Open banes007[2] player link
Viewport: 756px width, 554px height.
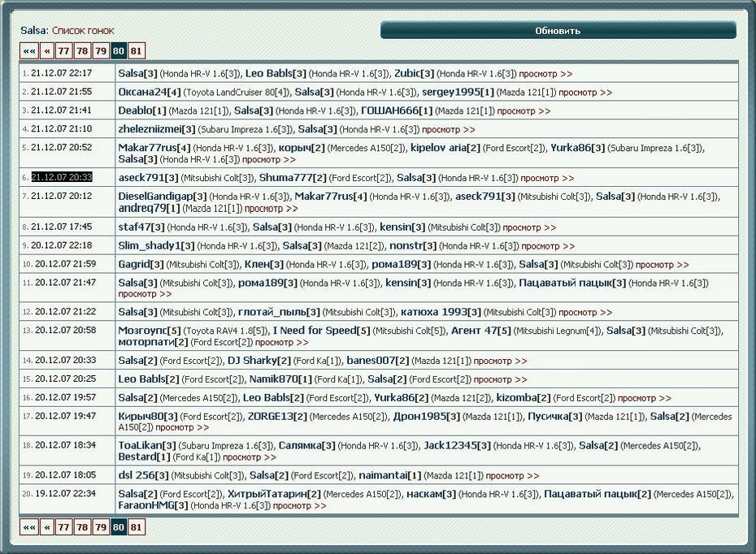click(x=378, y=361)
